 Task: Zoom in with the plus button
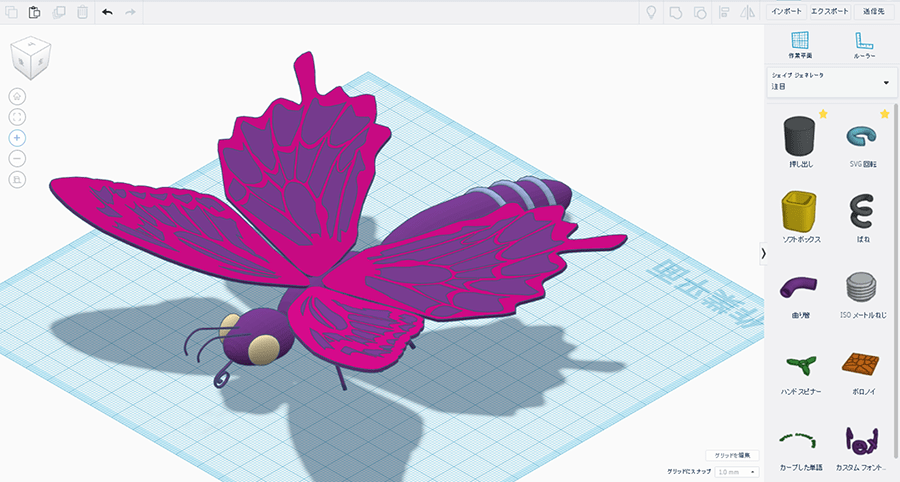[x=17, y=138]
